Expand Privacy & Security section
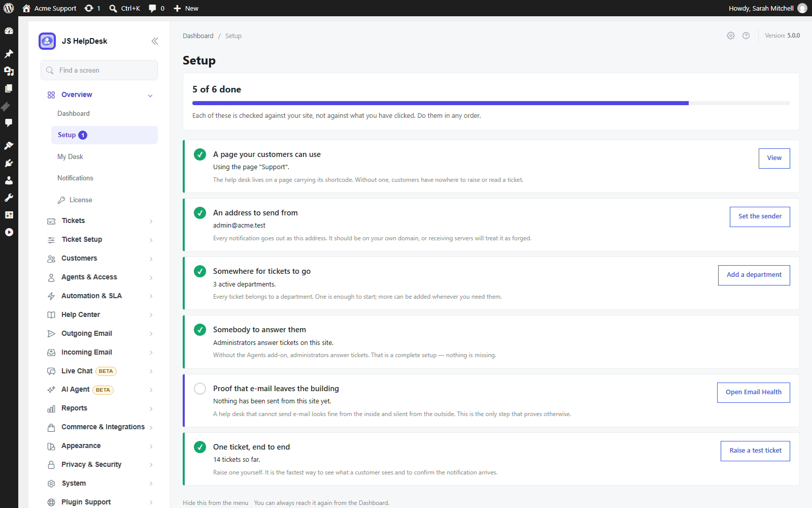The width and height of the screenshot is (812, 508). pyautogui.click(x=99, y=465)
